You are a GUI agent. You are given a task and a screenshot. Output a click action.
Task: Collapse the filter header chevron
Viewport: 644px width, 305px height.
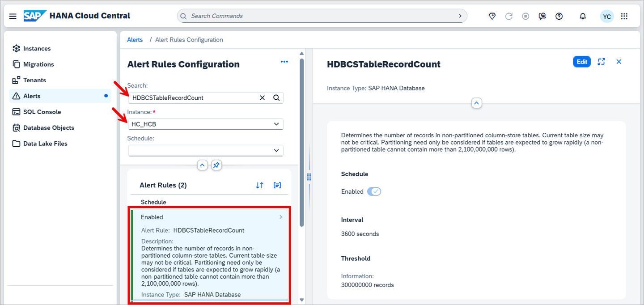point(203,165)
